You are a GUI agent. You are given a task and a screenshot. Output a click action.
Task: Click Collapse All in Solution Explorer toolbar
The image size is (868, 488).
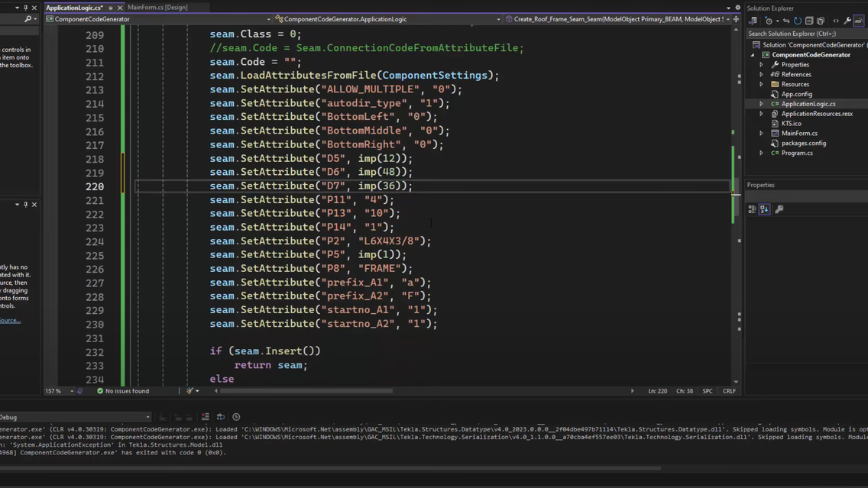coord(809,21)
